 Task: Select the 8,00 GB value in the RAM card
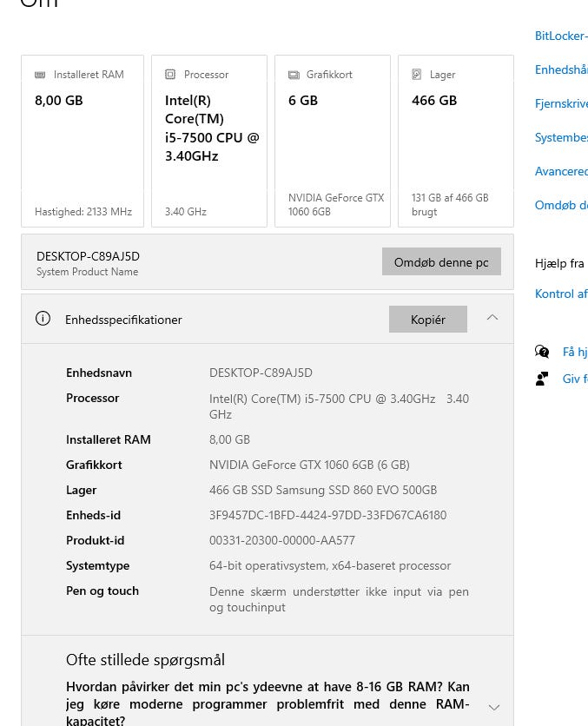[x=59, y=101]
